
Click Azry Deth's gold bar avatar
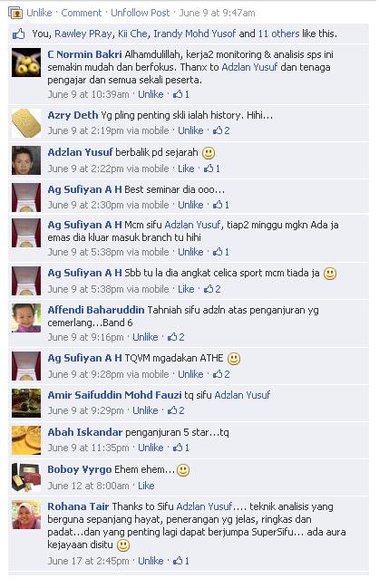pos(26,123)
